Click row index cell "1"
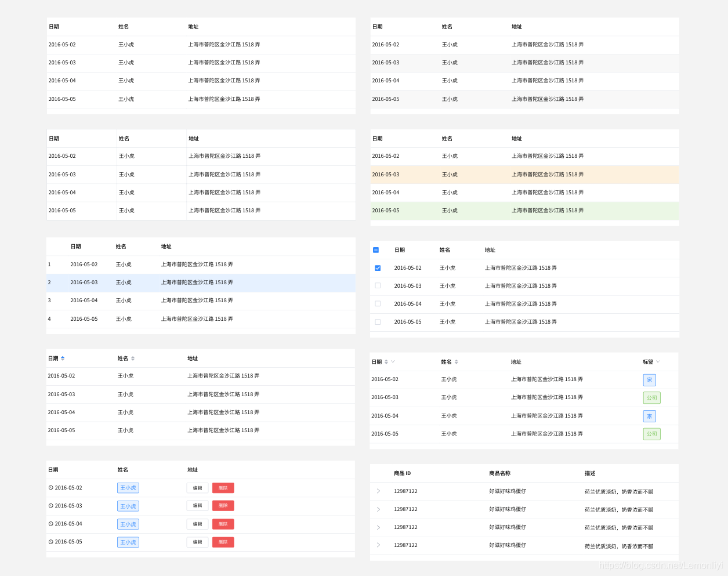This screenshot has width=728, height=576. (49, 265)
